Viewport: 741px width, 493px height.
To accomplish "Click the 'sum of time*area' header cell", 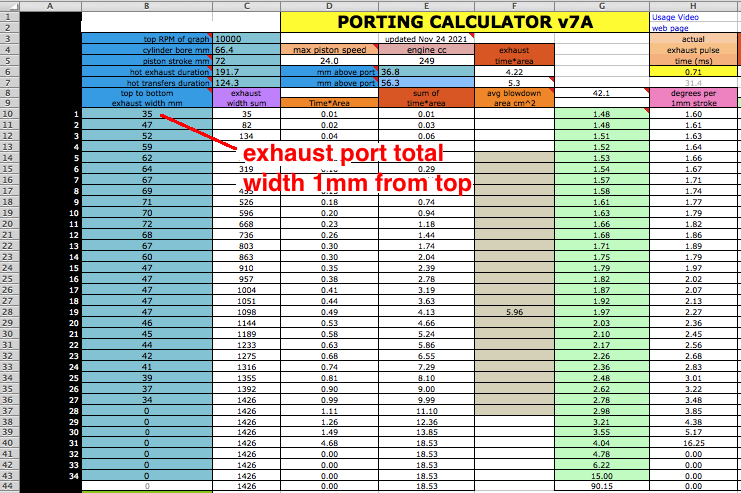I will [x=426, y=98].
